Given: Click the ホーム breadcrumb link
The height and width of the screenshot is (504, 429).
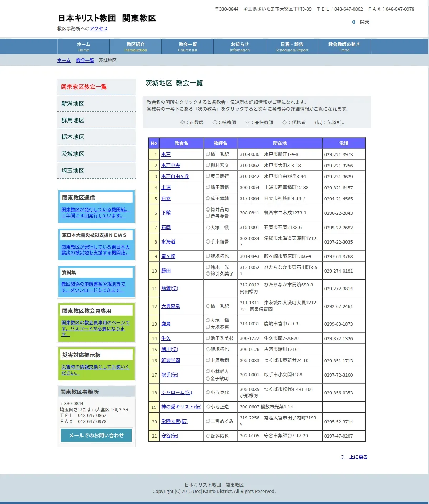Looking at the screenshot, I should 64,61.
